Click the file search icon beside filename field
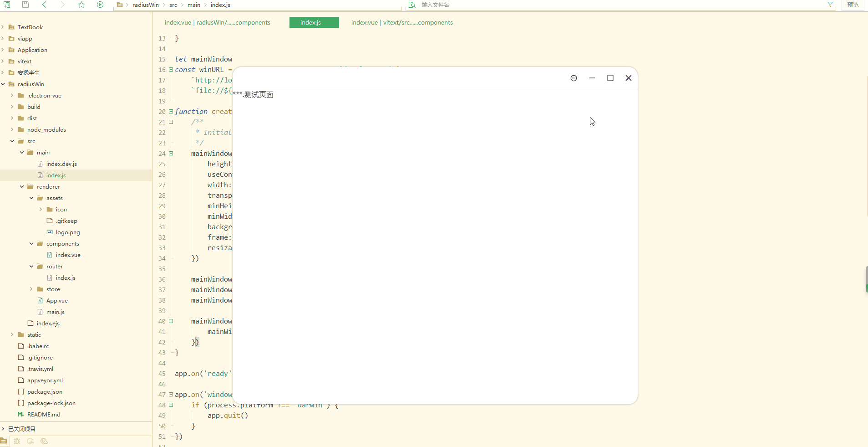This screenshot has height=447, width=868. [x=412, y=5]
